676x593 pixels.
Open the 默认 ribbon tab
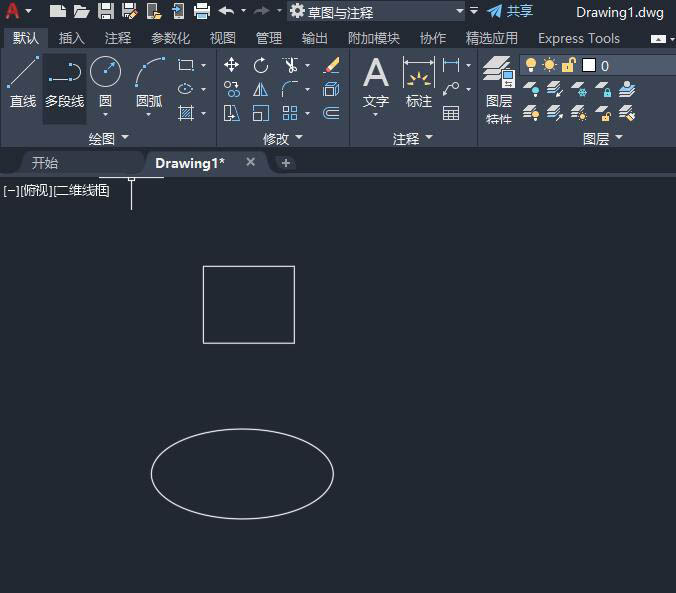pyautogui.click(x=25, y=38)
